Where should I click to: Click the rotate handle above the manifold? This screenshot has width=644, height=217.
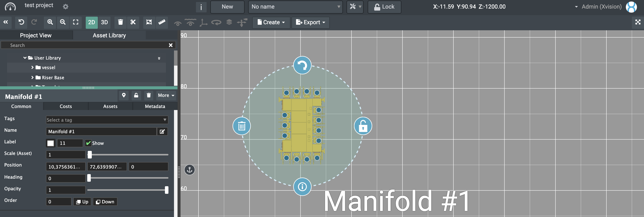point(302,65)
